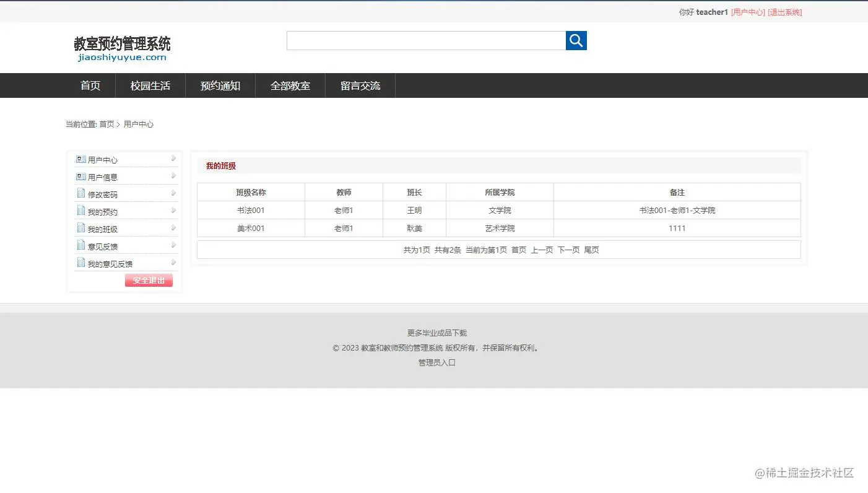
Task: Click the 备注 column header
Action: pyautogui.click(x=677, y=192)
